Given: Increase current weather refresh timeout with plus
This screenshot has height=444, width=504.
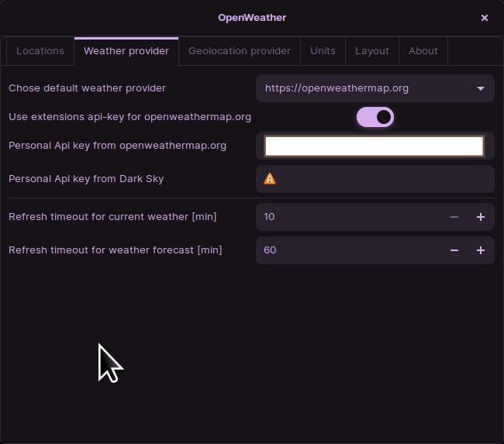Looking at the screenshot, I should click(481, 217).
